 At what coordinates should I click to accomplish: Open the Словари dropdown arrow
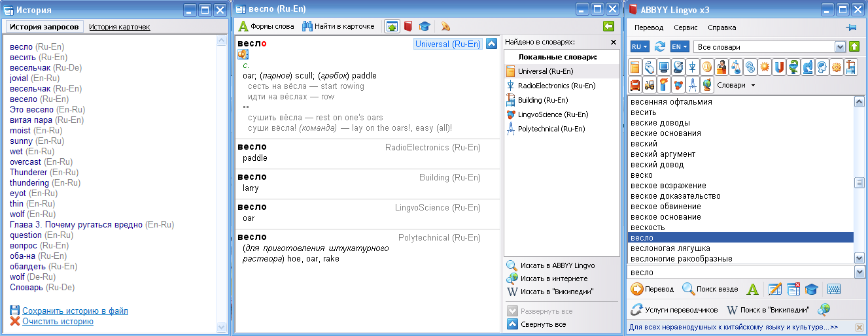click(753, 85)
